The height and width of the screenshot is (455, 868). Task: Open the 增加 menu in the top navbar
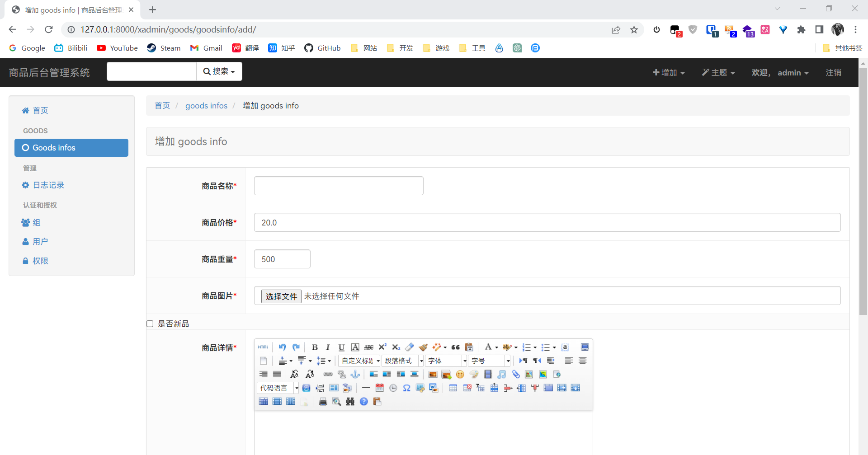669,72
